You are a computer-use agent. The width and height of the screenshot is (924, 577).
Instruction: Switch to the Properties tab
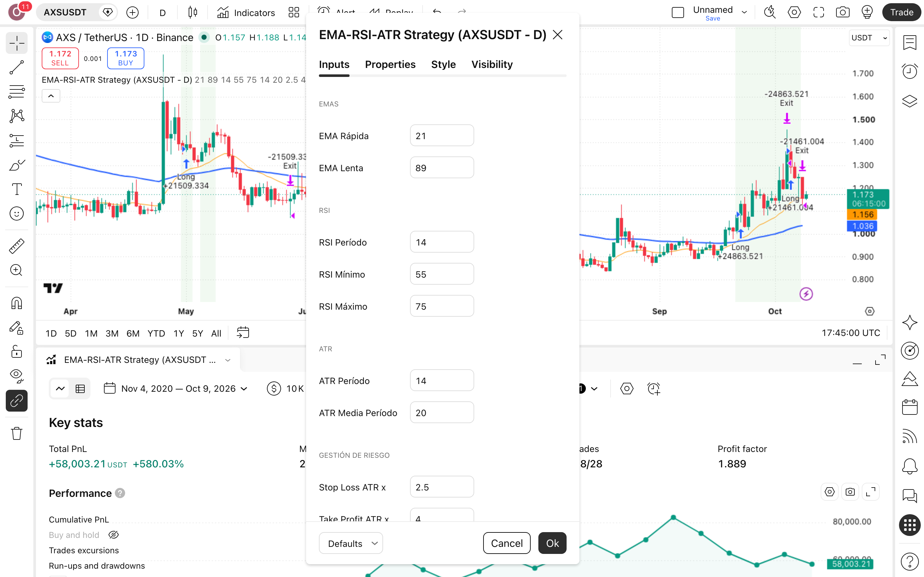coord(390,64)
